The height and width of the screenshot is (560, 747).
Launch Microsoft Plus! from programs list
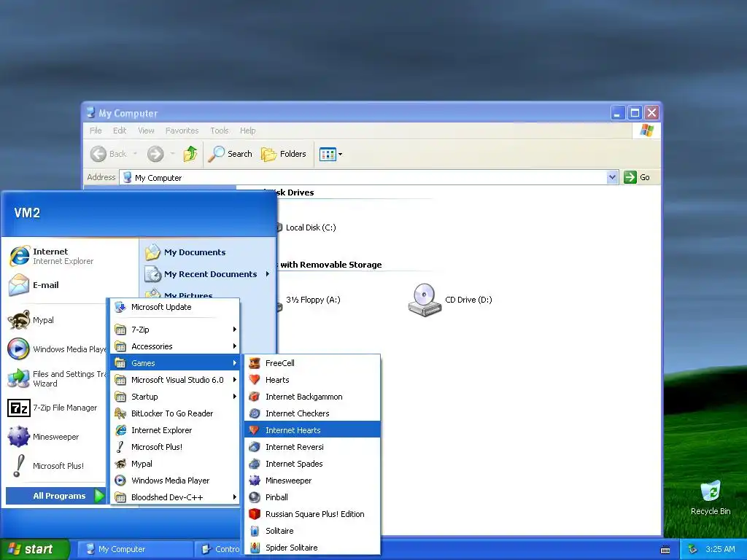[175, 447]
